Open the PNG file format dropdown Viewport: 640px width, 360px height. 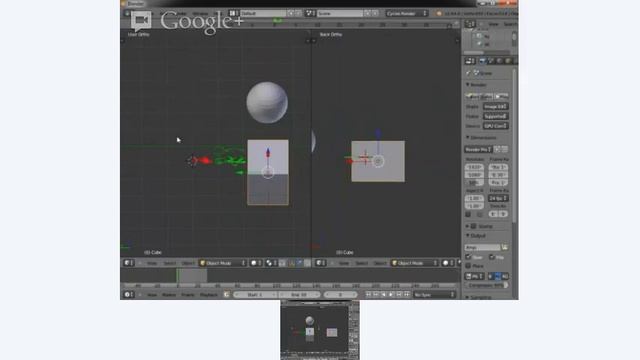coord(474,276)
